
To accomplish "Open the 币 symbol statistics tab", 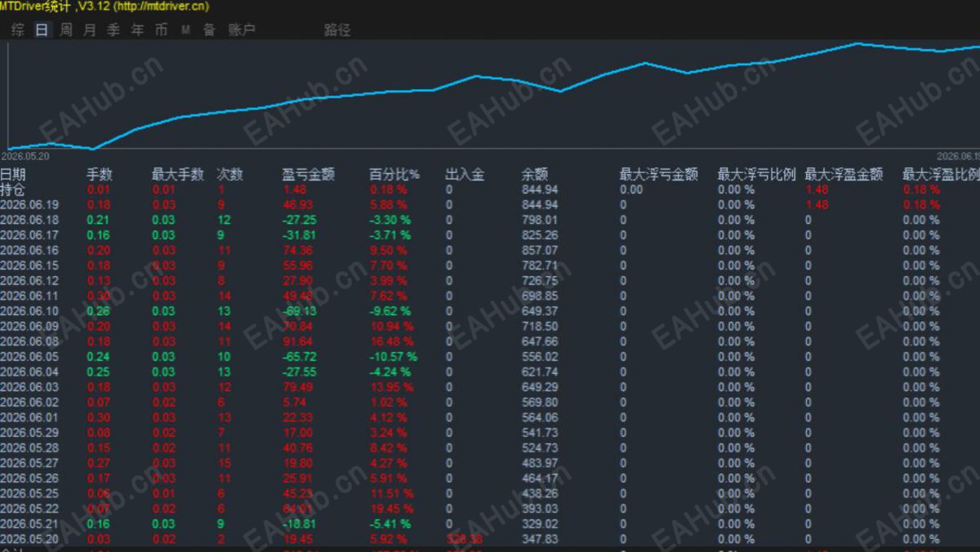I will 161,30.
